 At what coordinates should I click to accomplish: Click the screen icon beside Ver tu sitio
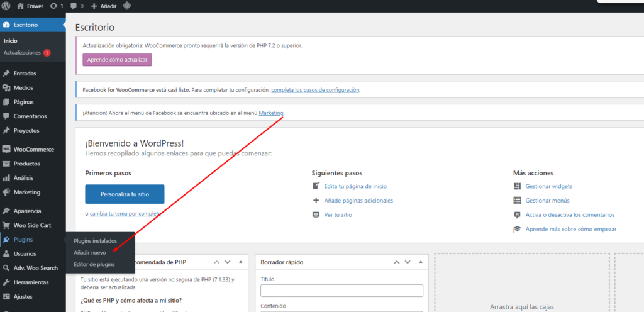[x=316, y=214]
